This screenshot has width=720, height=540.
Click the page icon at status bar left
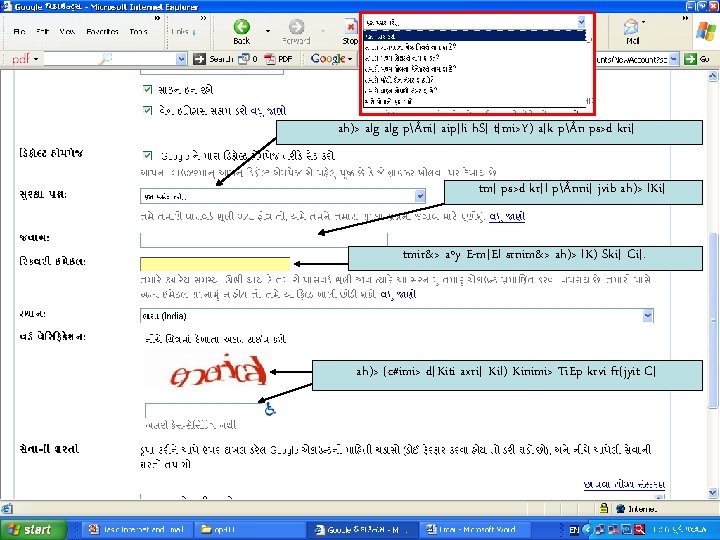6,508
